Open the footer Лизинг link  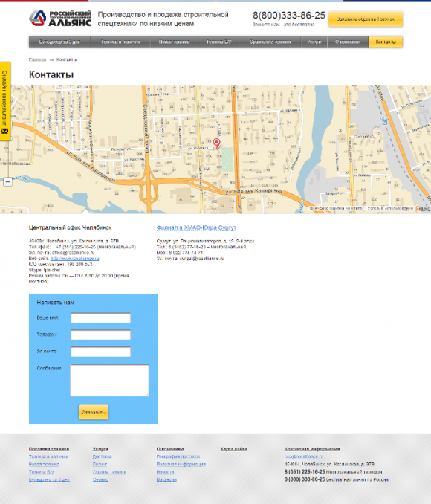coord(100,464)
